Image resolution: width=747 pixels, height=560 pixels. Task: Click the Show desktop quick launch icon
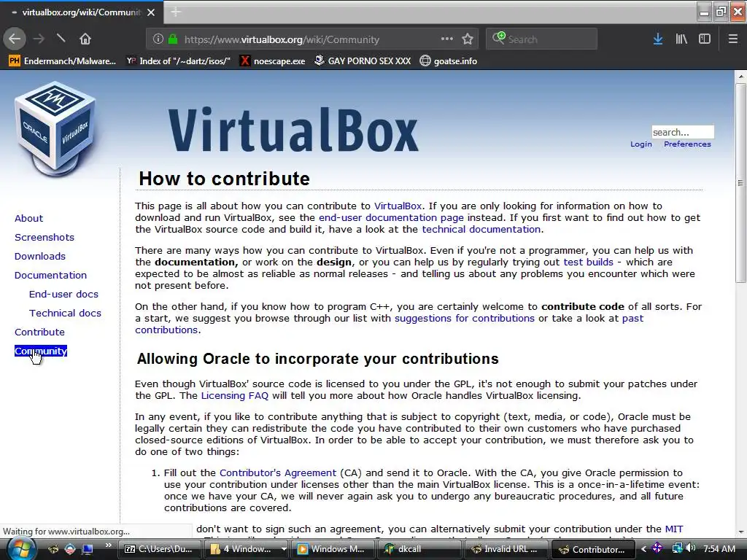[x=88, y=549]
